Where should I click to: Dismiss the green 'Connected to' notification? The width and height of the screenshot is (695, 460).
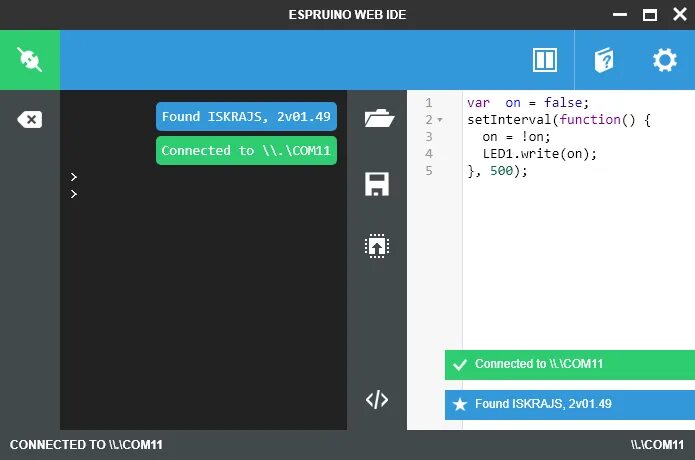(x=570, y=364)
